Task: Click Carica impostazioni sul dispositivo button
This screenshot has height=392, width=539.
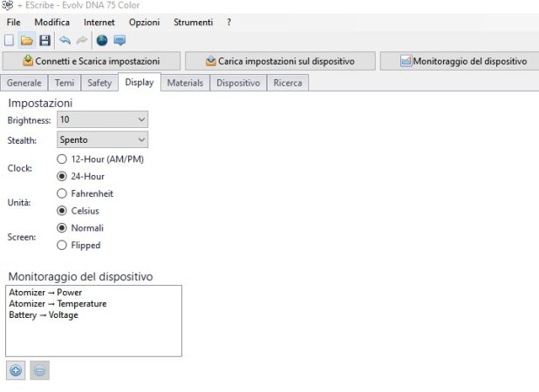Action: (280, 61)
